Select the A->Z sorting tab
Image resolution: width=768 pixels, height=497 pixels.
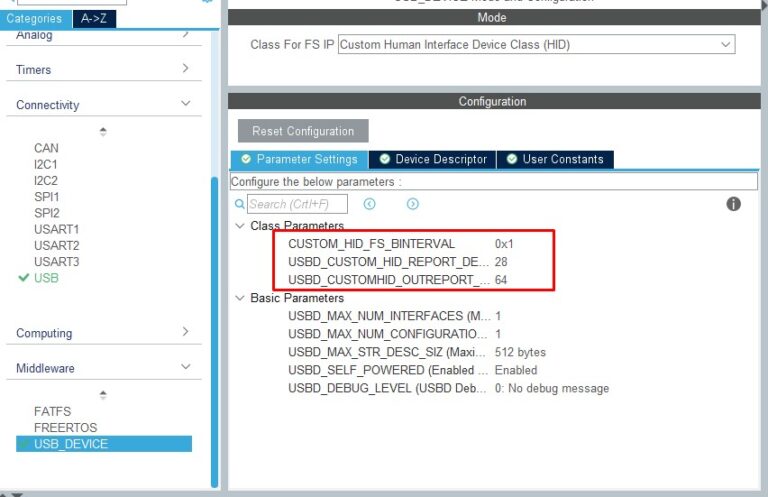pos(91,18)
